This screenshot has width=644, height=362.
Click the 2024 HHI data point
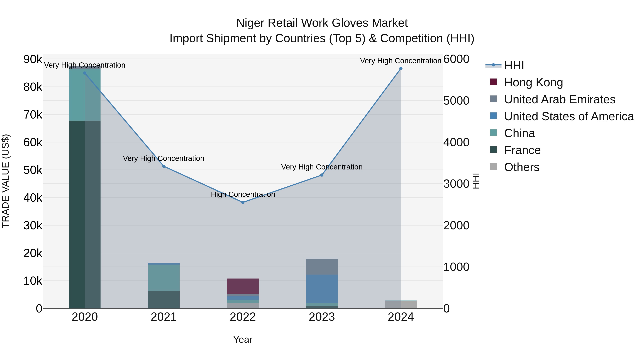point(401,68)
